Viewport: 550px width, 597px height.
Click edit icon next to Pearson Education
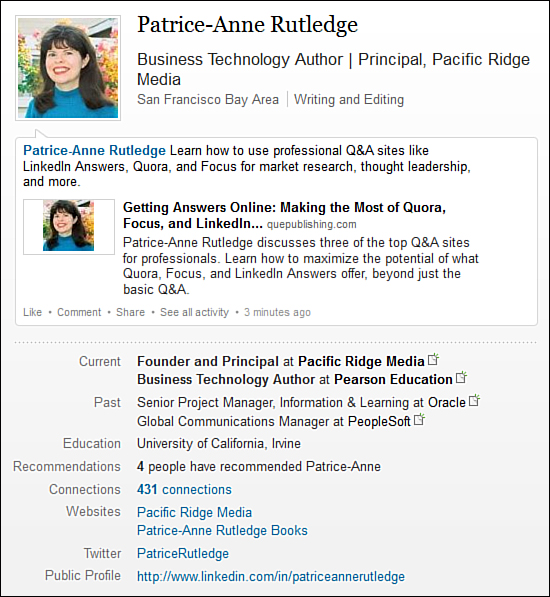pos(461,377)
